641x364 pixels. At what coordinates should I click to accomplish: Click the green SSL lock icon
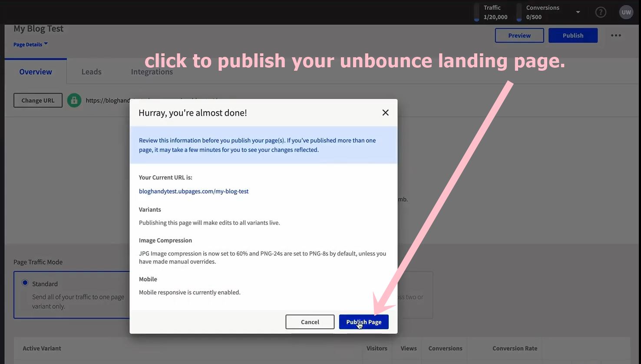pyautogui.click(x=74, y=100)
